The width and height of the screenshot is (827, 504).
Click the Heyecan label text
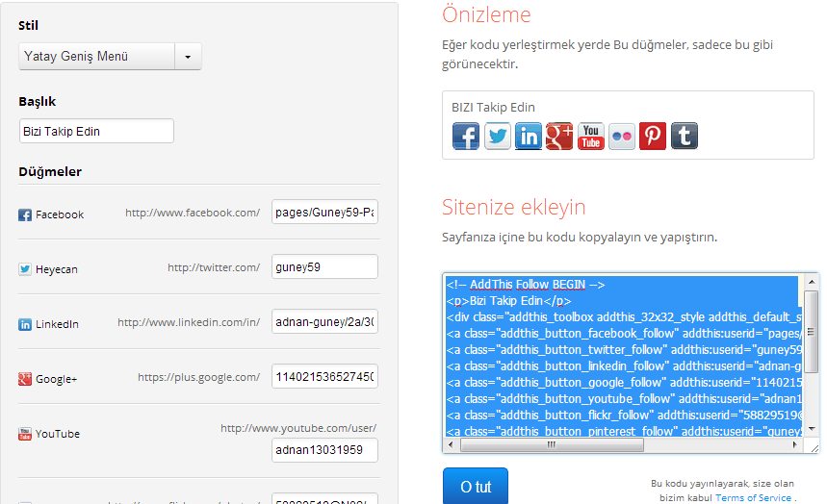pos(57,269)
